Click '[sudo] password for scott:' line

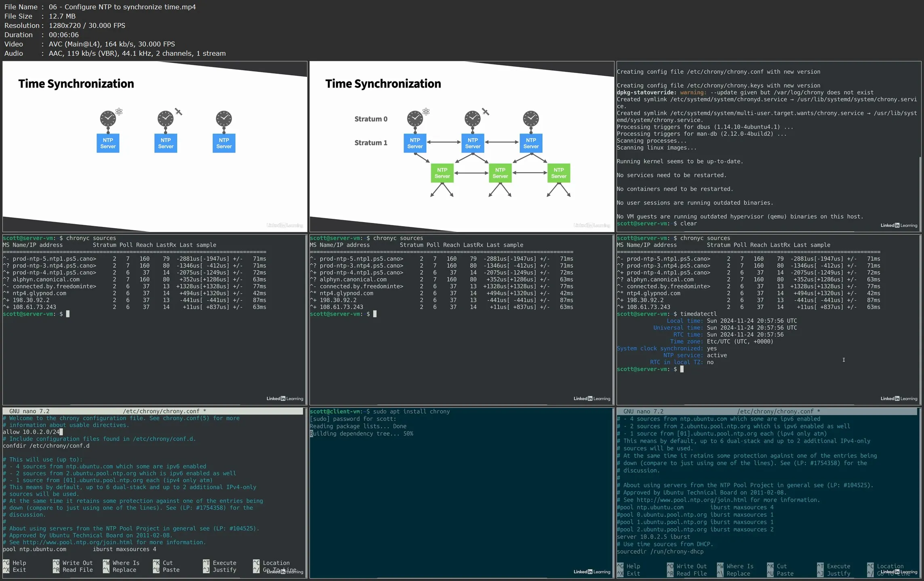[353, 419]
